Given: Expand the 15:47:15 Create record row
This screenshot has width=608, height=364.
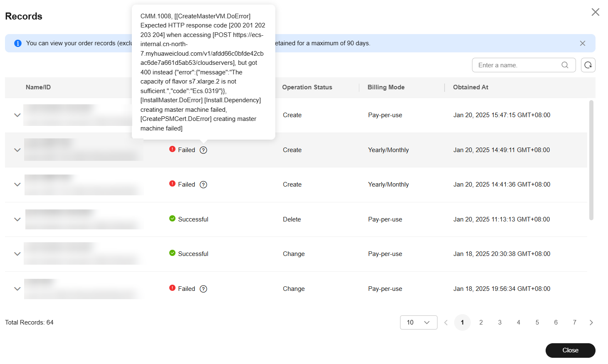Looking at the screenshot, I should click(x=17, y=115).
